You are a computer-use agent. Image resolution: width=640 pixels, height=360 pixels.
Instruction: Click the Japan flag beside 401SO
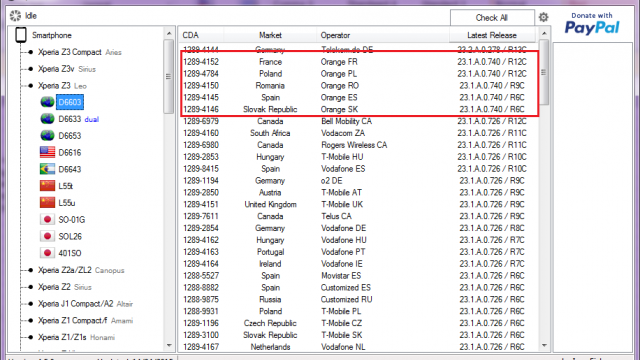click(47, 253)
